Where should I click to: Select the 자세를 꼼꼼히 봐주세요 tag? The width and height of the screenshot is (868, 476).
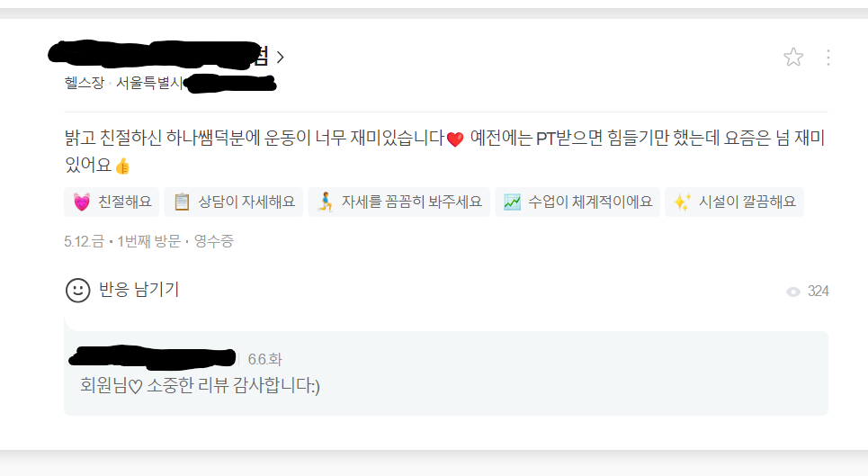click(398, 202)
